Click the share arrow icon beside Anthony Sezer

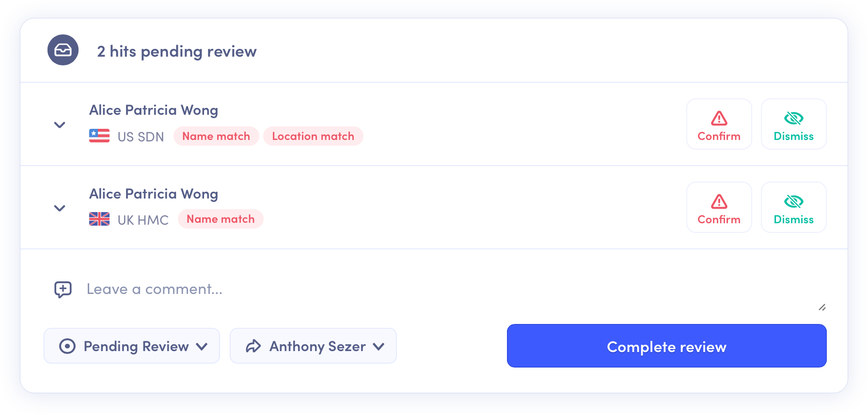[x=253, y=346]
